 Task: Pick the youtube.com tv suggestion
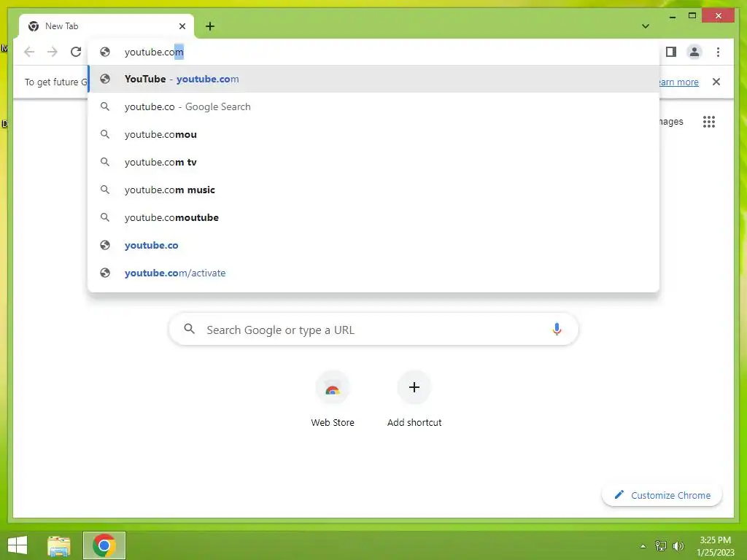374,162
